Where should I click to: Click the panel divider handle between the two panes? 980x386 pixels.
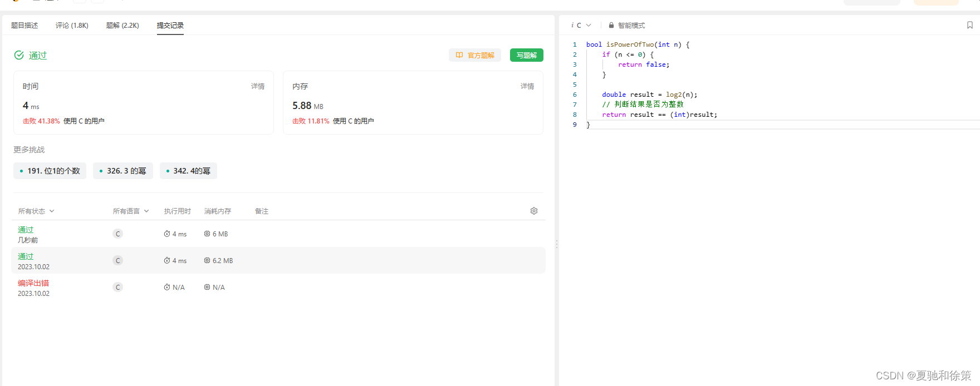[556, 244]
